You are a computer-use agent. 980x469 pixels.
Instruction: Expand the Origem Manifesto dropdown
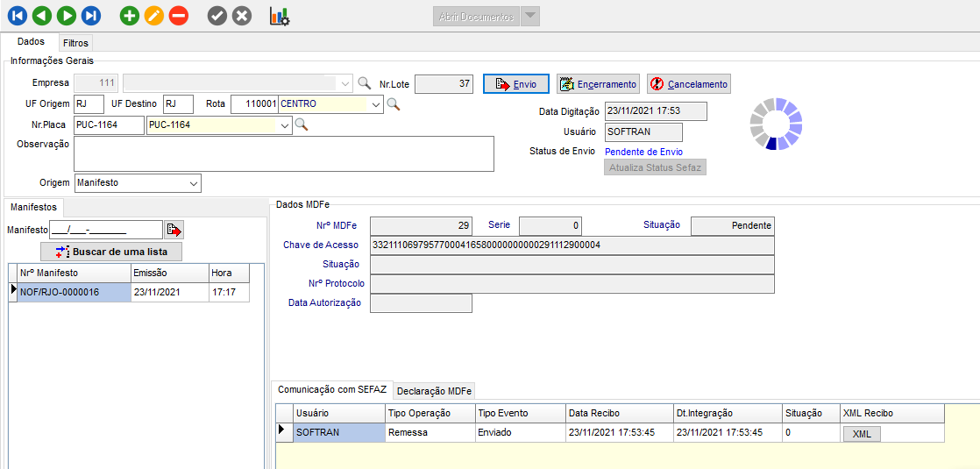pos(193,183)
